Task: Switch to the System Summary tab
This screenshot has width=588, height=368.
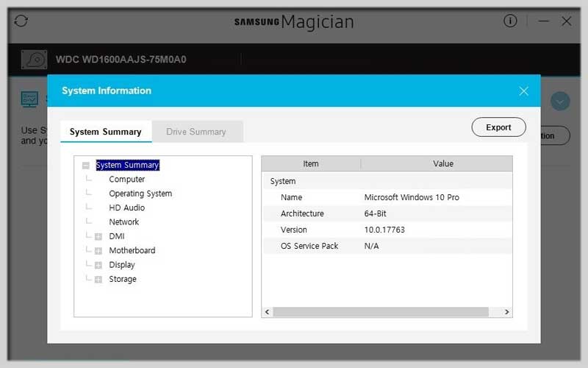Action: point(106,132)
